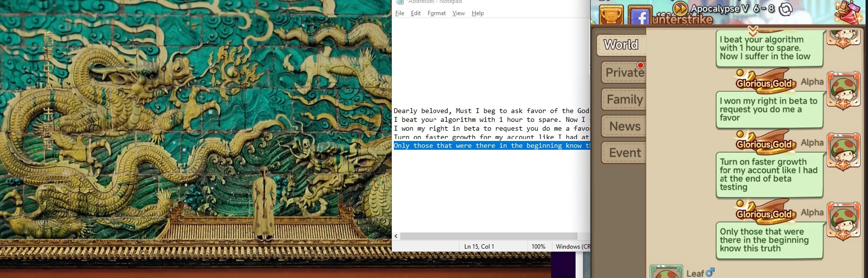Click the Facebook icon in game header
Image resolution: width=868 pixels, height=278 pixels.
coord(639,16)
